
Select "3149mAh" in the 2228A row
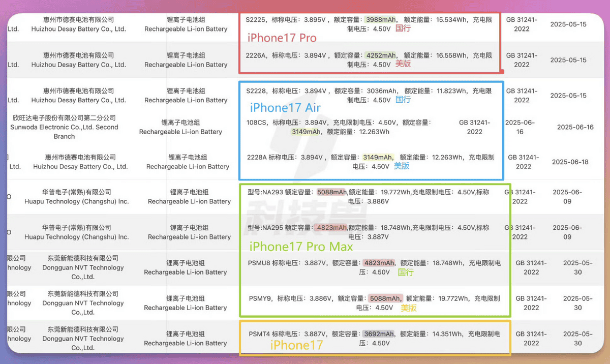[378, 157]
